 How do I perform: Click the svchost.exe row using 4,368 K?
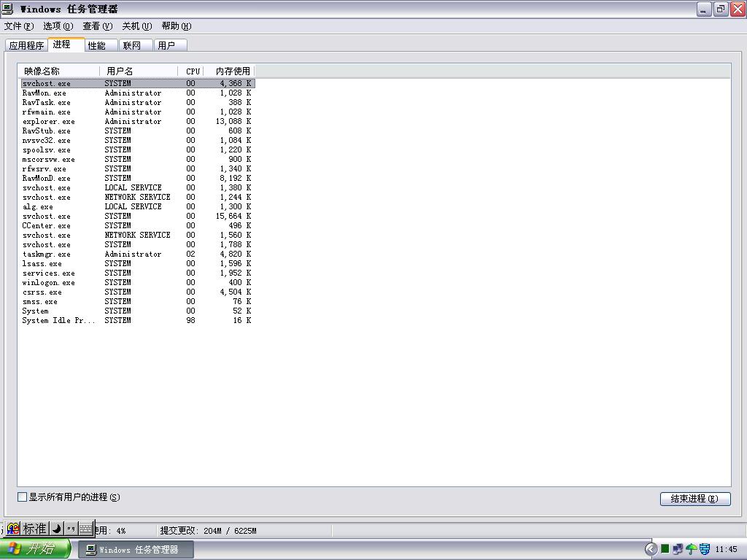click(137, 83)
